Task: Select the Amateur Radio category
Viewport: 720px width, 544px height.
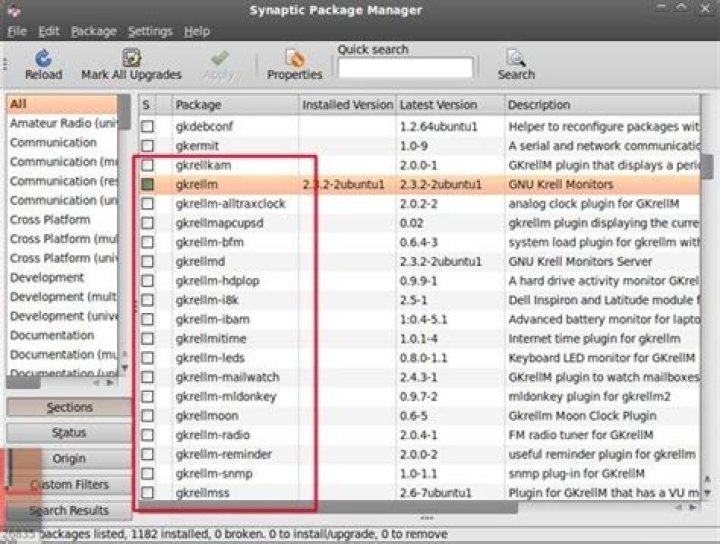Action: (62, 123)
